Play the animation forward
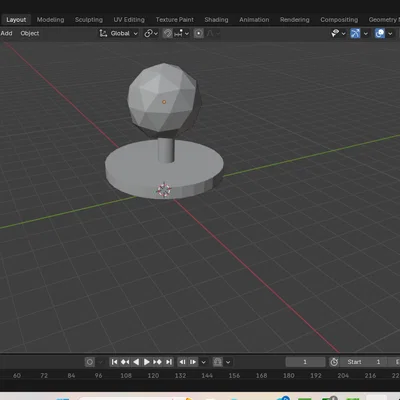Viewport: 400px width, 400px height. (x=147, y=362)
